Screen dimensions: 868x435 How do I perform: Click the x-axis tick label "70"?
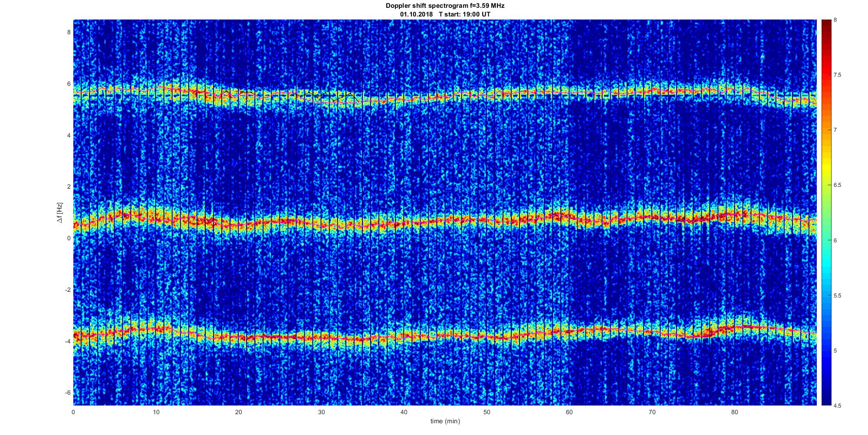(652, 412)
